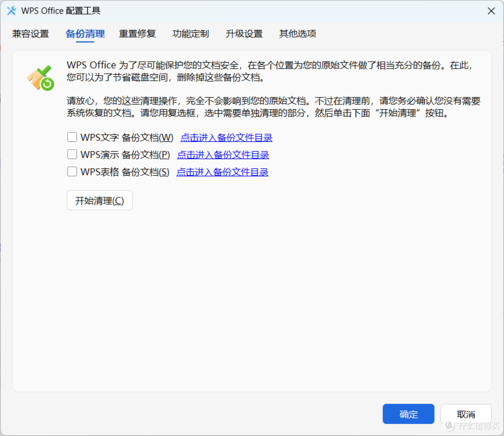Select the 备份清理 tab

tap(85, 34)
